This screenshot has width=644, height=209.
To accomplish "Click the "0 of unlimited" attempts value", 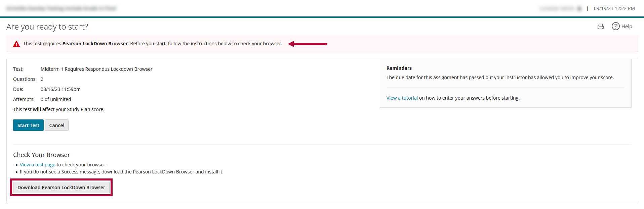I will [56, 99].
